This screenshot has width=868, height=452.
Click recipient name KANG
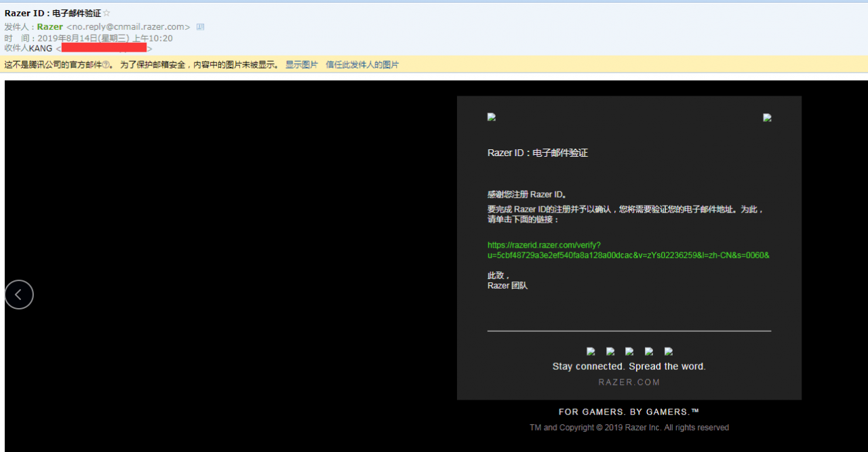coord(41,49)
